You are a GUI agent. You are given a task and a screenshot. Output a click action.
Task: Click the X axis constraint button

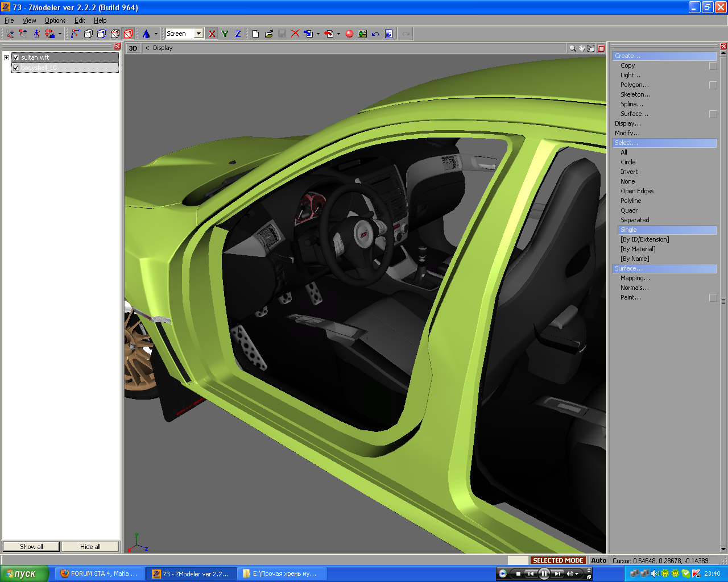click(x=212, y=34)
